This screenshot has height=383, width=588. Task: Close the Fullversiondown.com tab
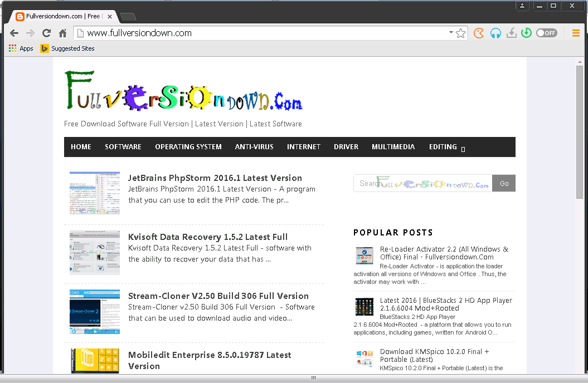coord(109,17)
